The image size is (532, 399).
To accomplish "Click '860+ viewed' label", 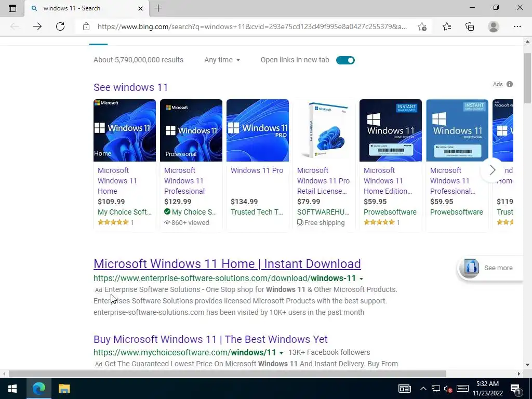I will 187,222.
